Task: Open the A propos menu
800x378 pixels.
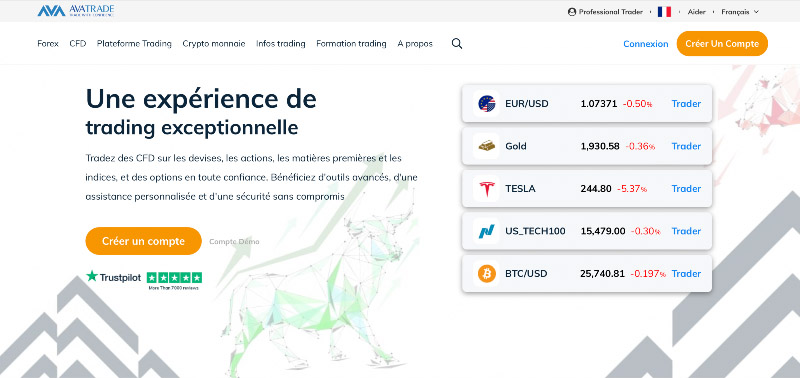Action: (415, 44)
